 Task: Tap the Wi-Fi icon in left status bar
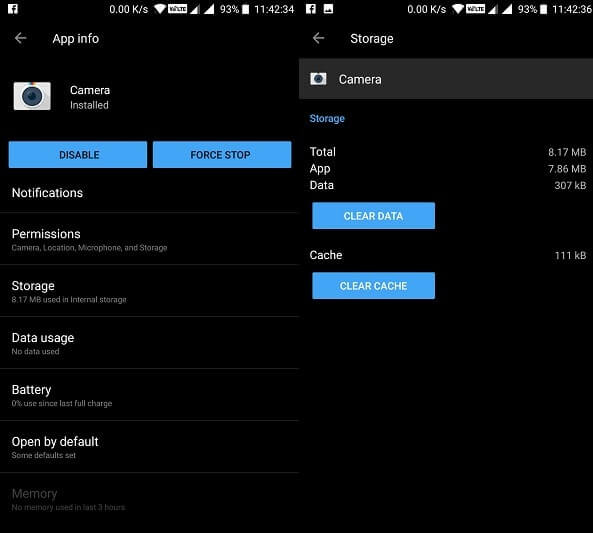(160, 9)
